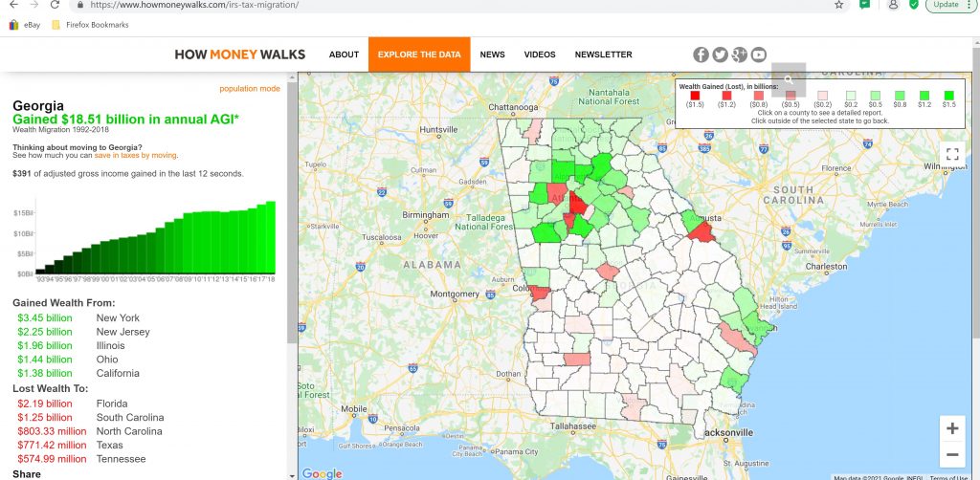Click Chattanooga on the map
980x480 pixels.
point(513,106)
